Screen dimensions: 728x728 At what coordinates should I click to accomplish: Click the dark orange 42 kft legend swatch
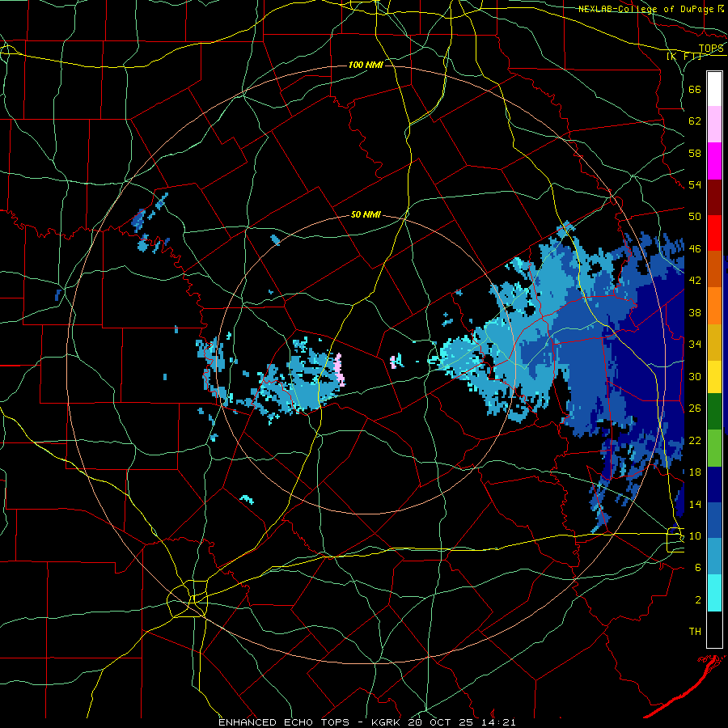point(714,269)
